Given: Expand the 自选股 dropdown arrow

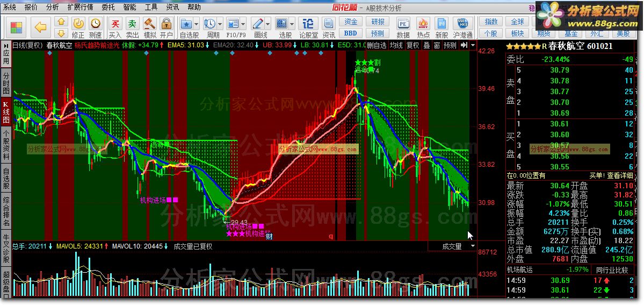Looking at the screenshot, I should click(x=197, y=24).
